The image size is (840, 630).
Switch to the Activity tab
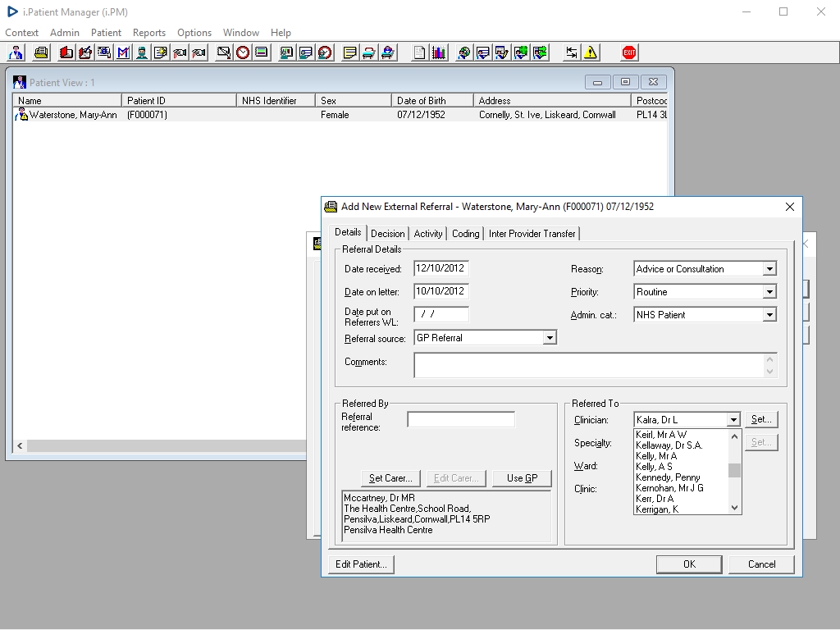(x=428, y=234)
